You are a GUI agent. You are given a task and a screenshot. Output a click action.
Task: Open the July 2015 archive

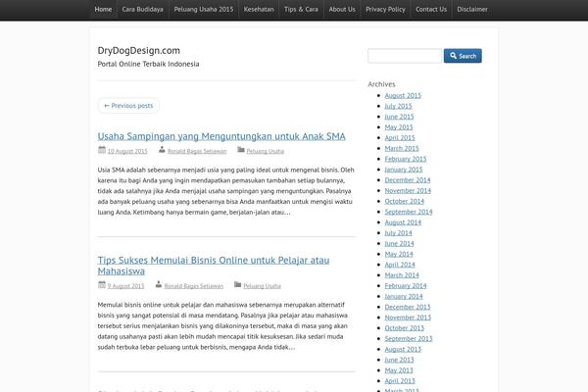[x=398, y=106]
